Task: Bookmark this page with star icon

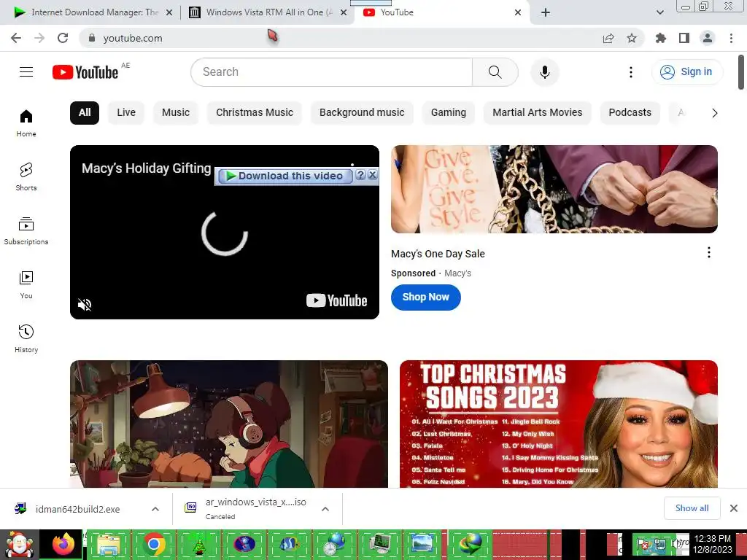Action: click(632, 38)
